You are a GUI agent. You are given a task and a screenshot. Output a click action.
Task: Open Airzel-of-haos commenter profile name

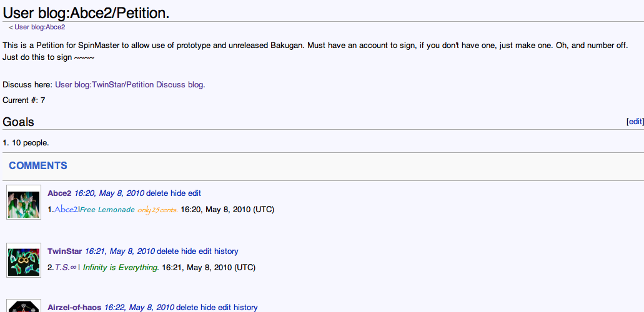(x=74, y=307)
